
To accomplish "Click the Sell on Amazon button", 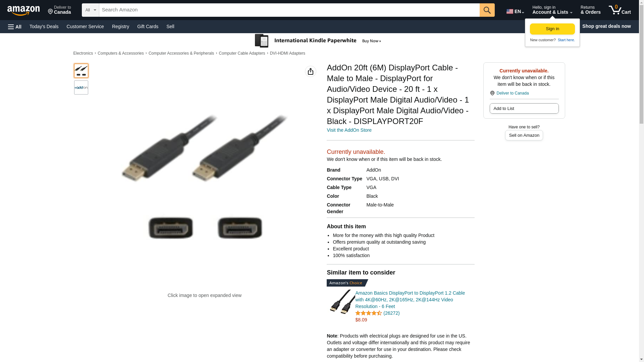I will tap(524, 135).
